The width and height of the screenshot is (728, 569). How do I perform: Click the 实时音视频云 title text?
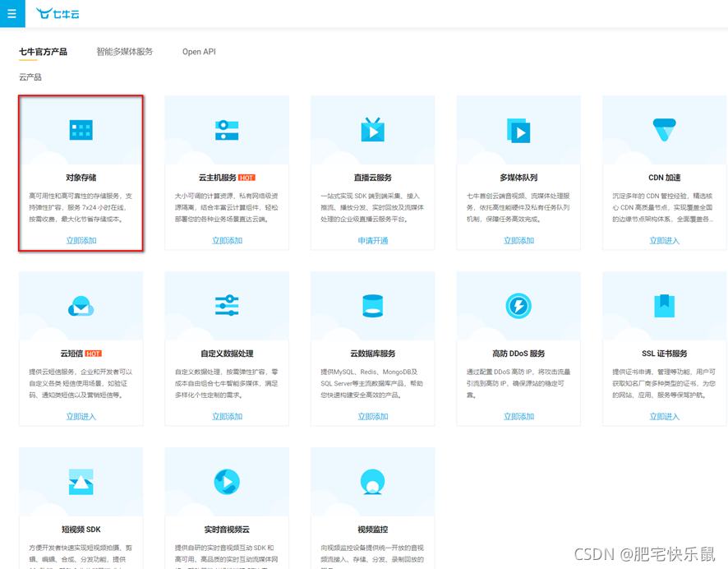coord(227,530)
